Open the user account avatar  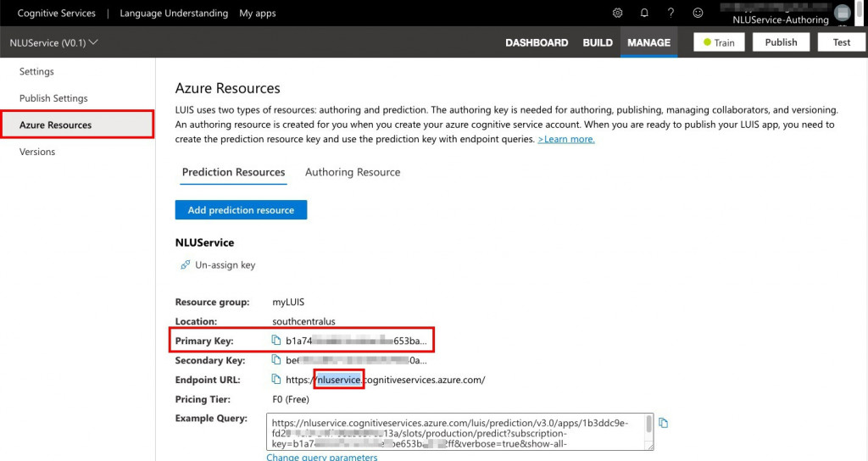click(842, 13)
